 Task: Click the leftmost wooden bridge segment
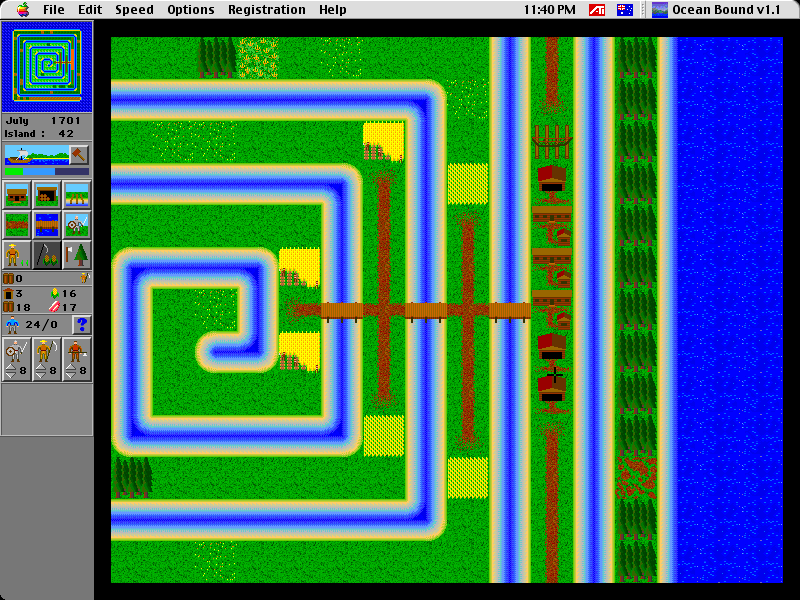coord(342,311)
